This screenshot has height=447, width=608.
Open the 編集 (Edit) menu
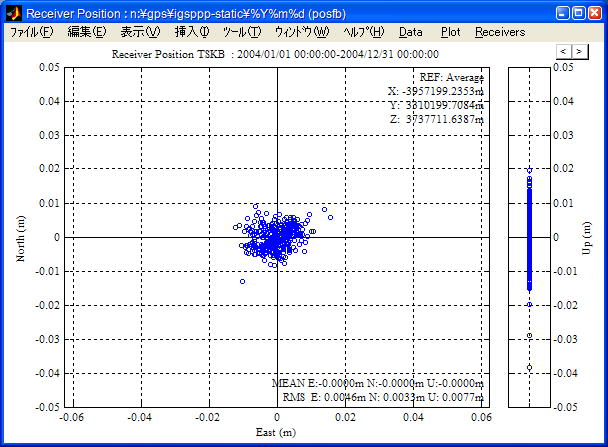(x=86, y=32)
